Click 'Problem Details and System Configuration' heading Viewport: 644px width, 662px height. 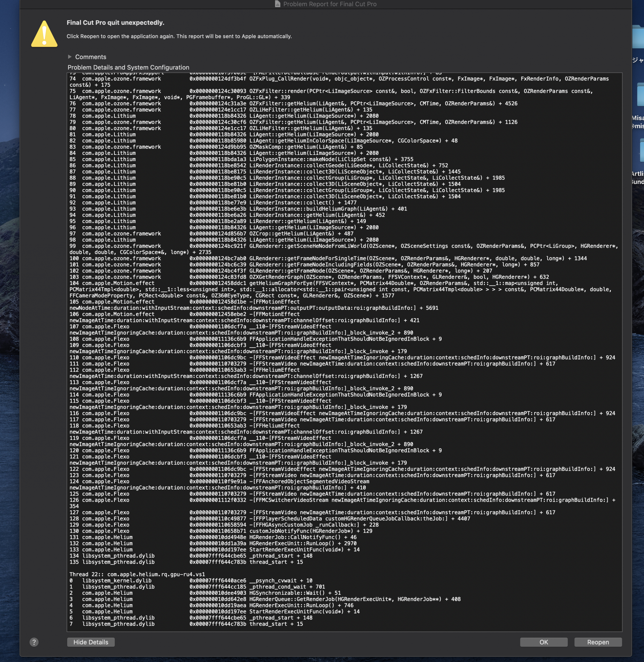click(129, 67)
